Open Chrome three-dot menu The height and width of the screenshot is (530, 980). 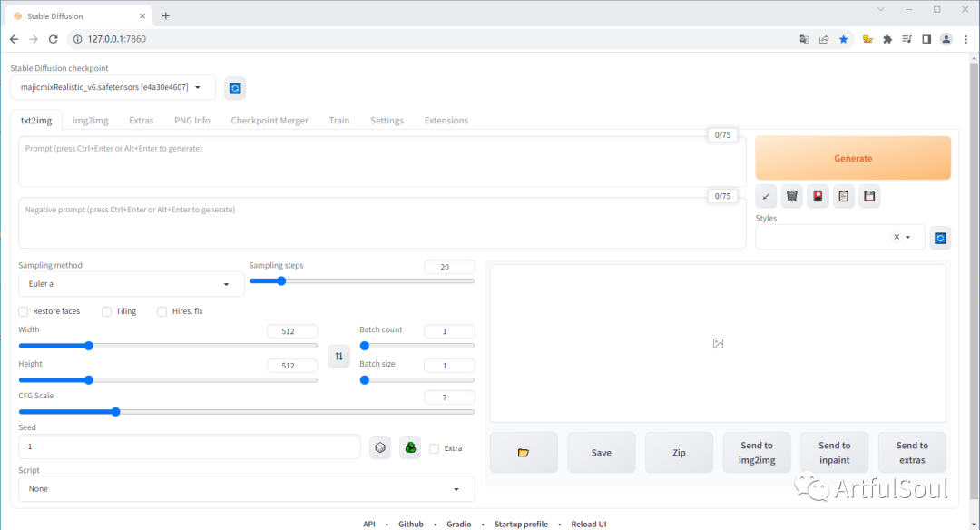coord(966,39)
